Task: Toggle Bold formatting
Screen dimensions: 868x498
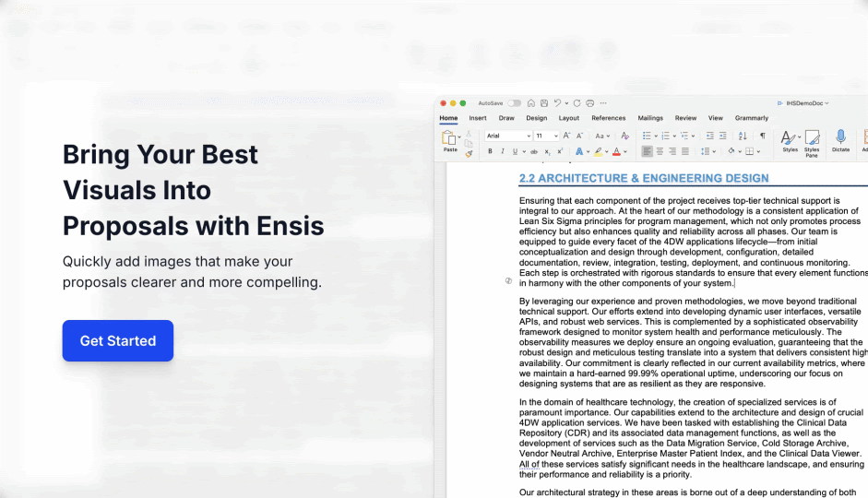Action: pos(490,151)
